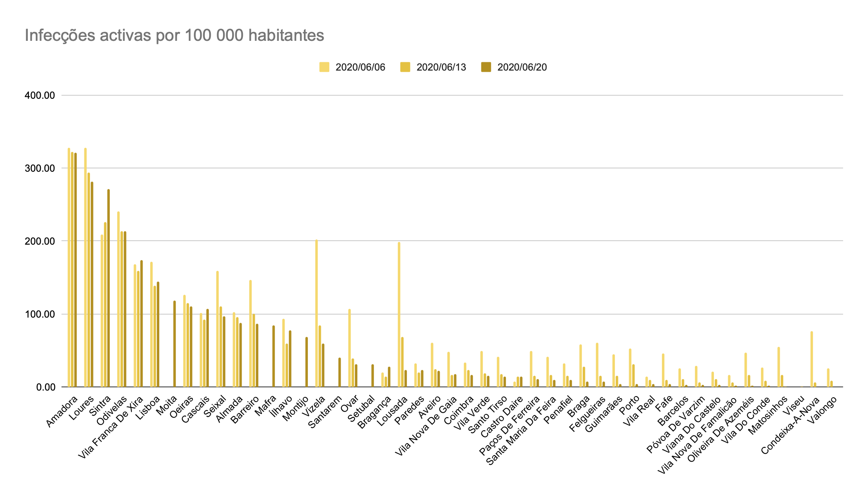This screenshot has width=868, height=498.
Task: Select the 2020/06/20 legend label
Action: point(522,67)
